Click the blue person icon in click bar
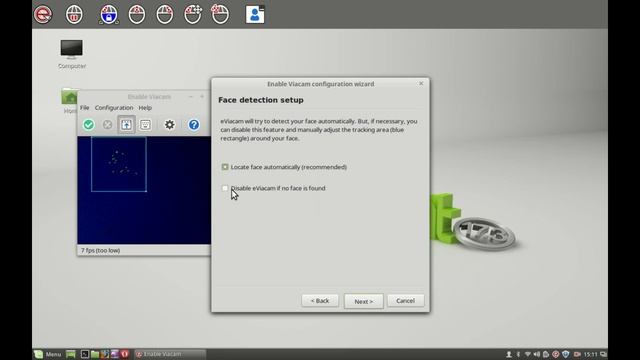 pos(255,14)
